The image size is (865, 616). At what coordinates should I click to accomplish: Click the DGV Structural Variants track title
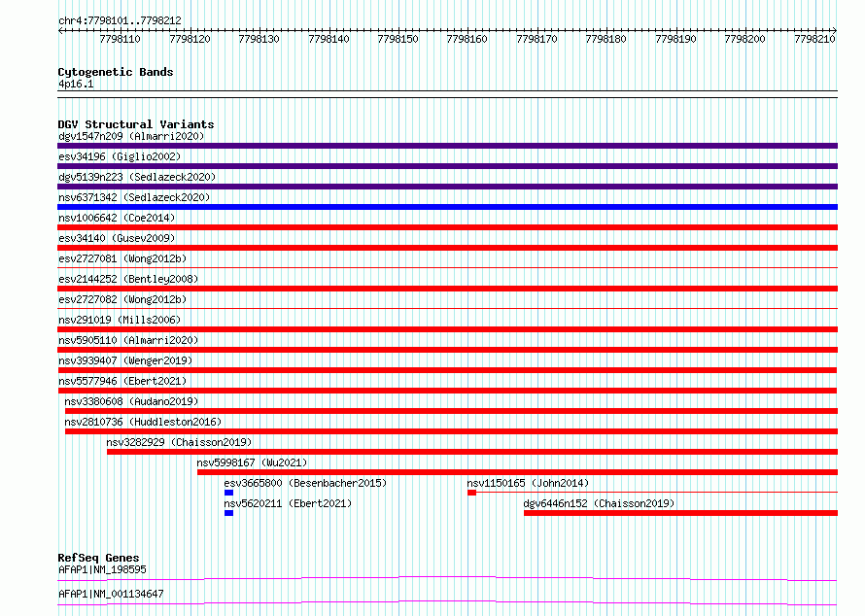[x=136, y=124]
